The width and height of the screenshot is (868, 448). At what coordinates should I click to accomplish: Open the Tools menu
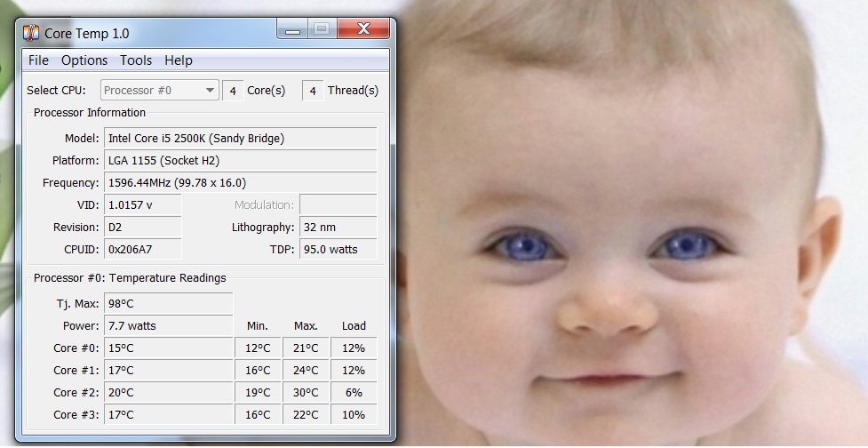click(x=136, y=60)
